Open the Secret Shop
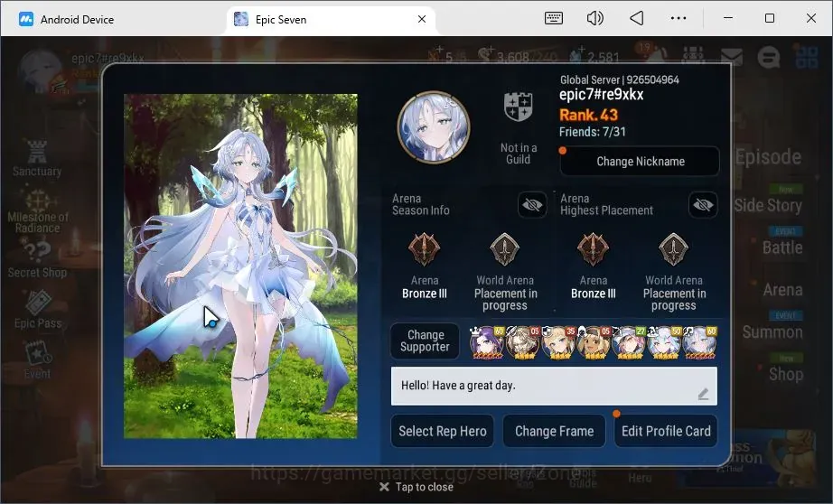Screen dimensions: 833x504 pos(37,260)
